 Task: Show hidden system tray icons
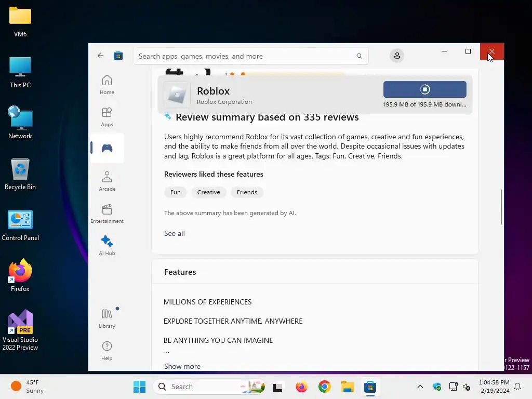[x=420, y=387]
